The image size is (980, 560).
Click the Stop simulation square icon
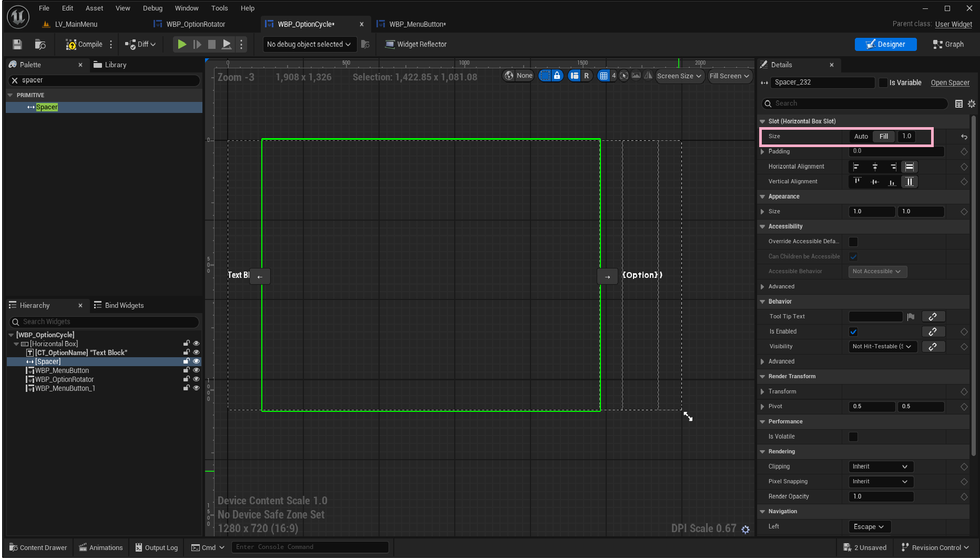212,45
